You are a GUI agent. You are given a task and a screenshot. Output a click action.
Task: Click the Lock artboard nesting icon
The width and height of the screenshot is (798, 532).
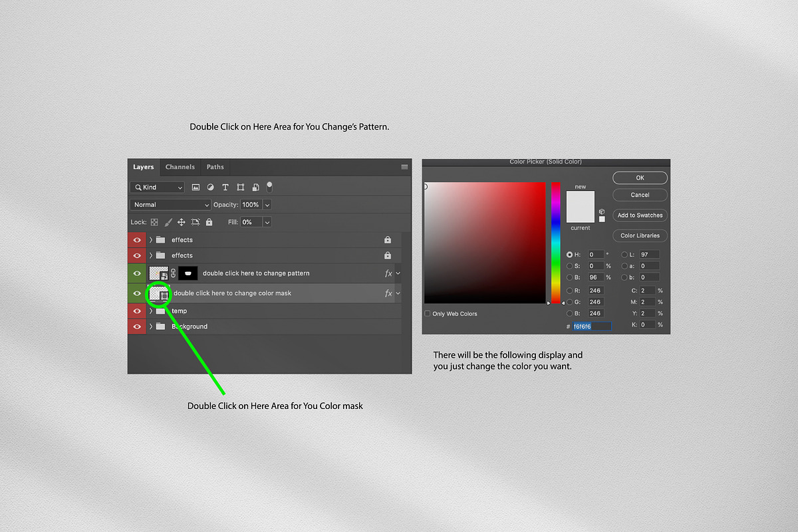pos(196,222)
